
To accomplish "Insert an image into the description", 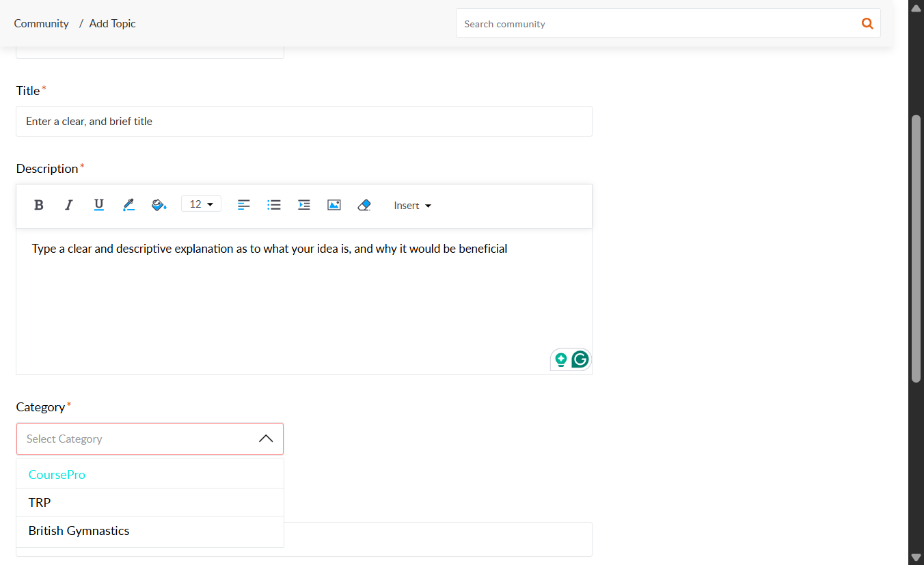I will coord(334,205).
